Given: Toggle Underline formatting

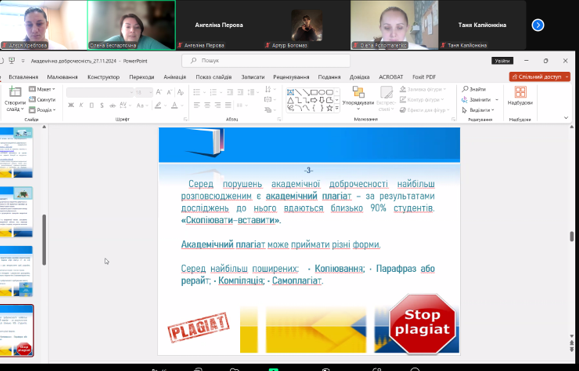Looking at the screenshot, I should [x=92, y=105].
